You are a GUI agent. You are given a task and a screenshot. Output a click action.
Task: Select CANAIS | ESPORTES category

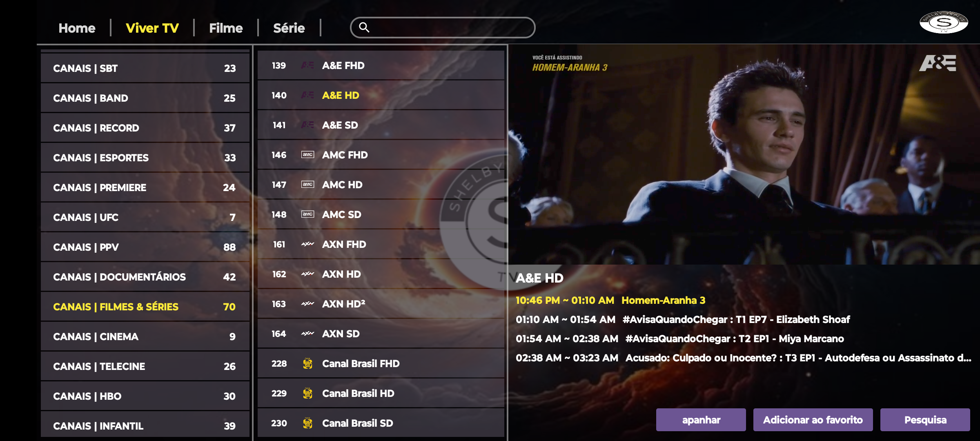click(x=145, y=158)
